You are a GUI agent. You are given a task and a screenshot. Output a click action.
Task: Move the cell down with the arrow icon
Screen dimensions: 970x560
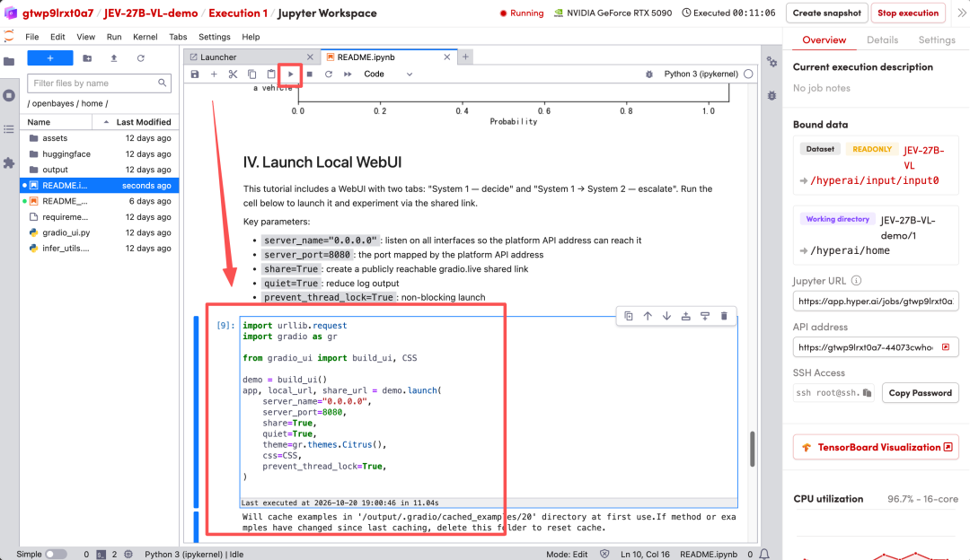tap(666, 316)
